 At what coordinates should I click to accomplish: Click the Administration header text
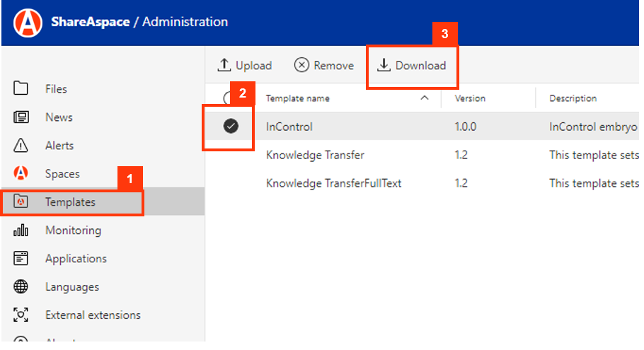(x=185, y=22)
